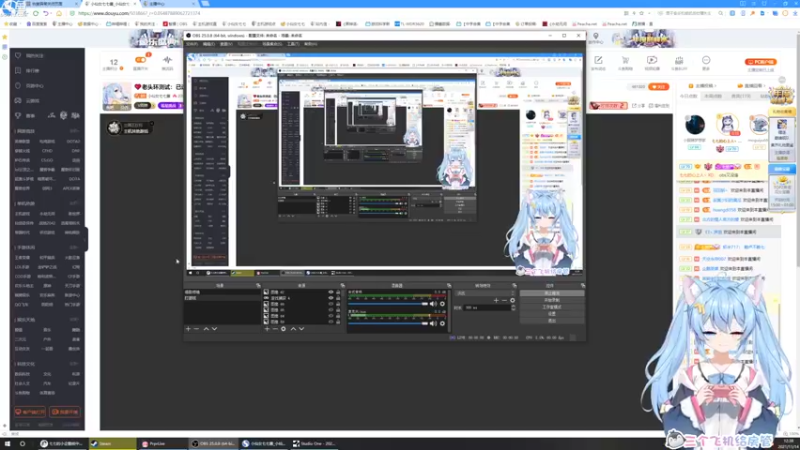Viewport: 800px width, 450px height.
Task: Click the shopping cart icon on Douyu page
Action: click(x=625, y=60)
